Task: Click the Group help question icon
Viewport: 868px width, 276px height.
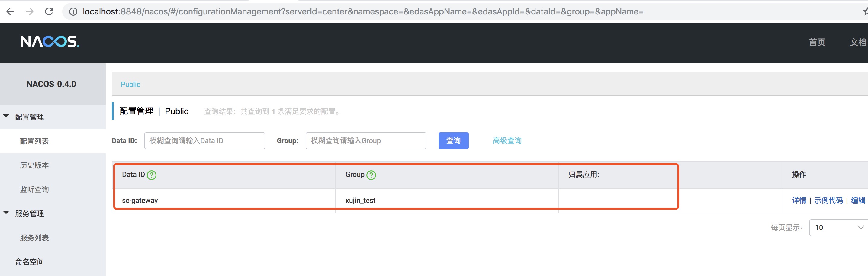Action: coord(371,175)
